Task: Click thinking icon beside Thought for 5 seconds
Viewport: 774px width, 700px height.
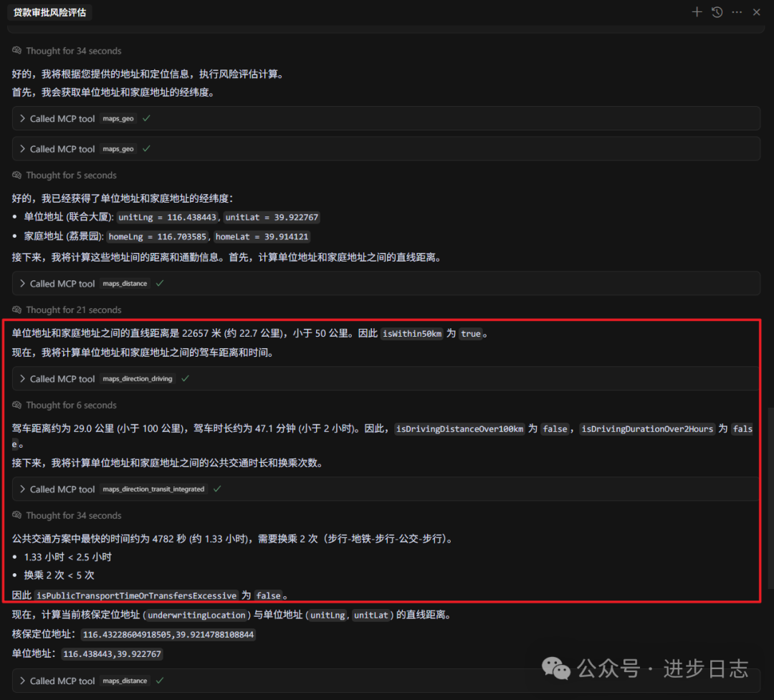Action: coord(16,176)
